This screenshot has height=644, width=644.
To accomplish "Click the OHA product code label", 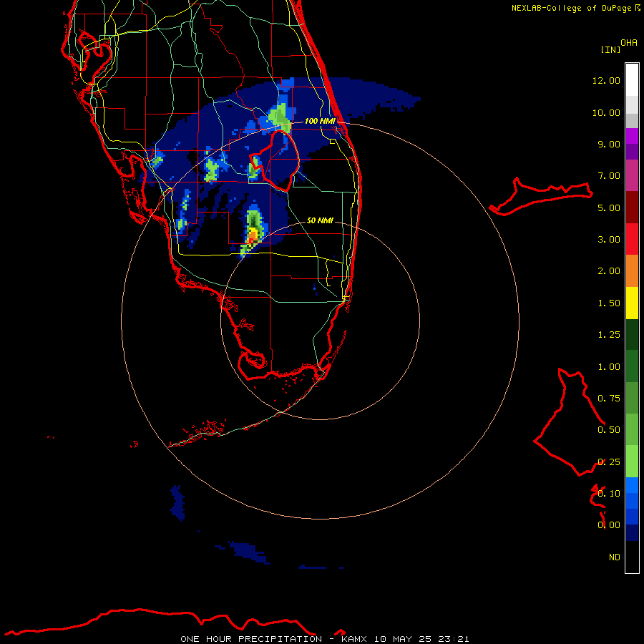I will click(x=629, y=43).
